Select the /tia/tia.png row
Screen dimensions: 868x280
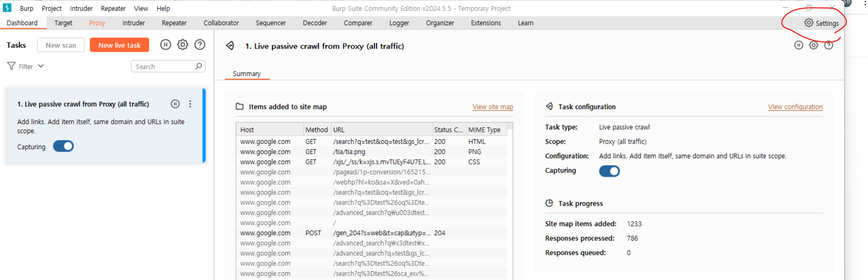[x=372, y=151]
